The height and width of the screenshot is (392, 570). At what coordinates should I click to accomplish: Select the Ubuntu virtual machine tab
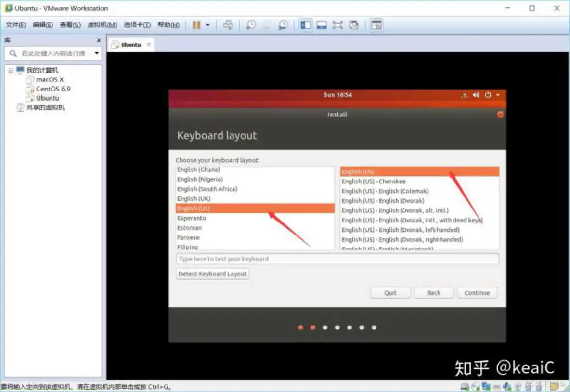pos(130,44)
